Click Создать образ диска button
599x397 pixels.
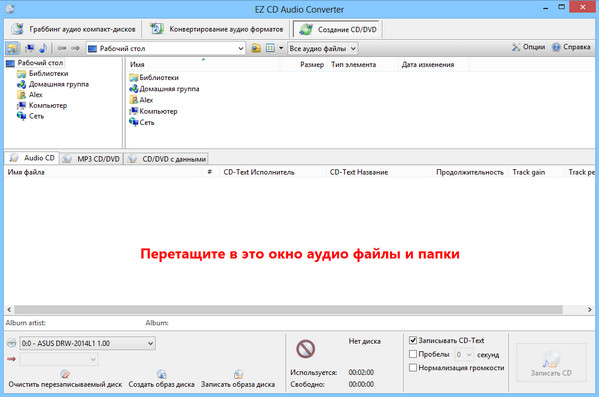[x=161, y=379]
